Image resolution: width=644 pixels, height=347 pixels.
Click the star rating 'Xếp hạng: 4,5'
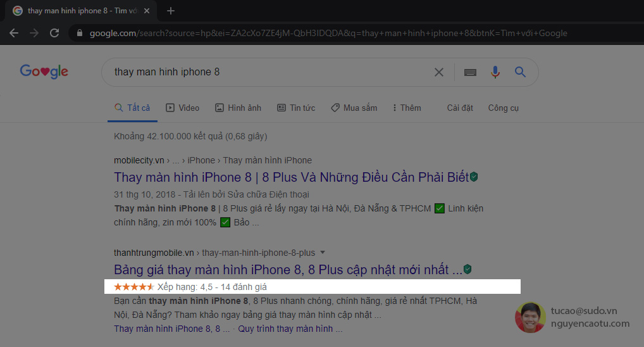point(190,287)
